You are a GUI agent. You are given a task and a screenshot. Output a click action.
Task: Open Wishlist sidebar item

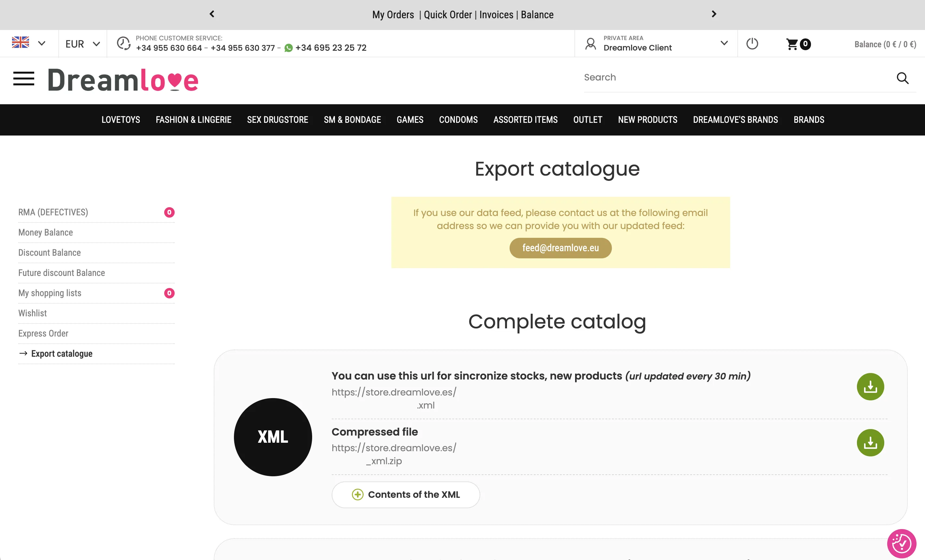[x=96, y=313]
